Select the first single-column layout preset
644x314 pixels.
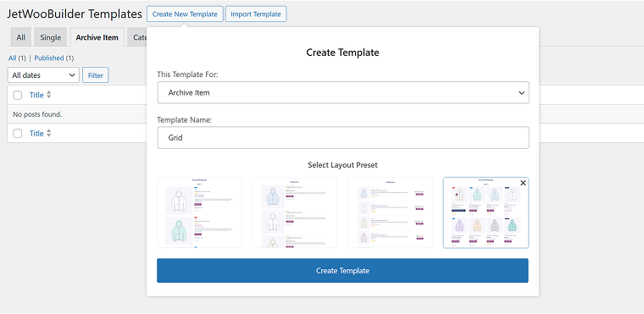[200, 212]
